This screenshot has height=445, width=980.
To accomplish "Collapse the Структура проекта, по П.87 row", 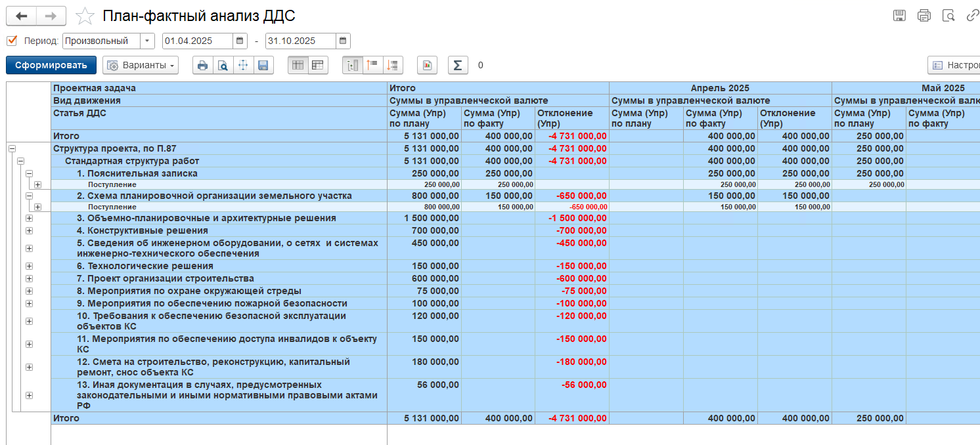I will (12, 149).
